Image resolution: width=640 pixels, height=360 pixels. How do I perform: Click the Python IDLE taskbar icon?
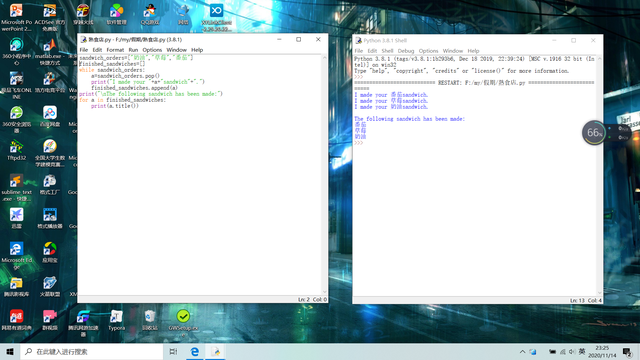point(216,351)
